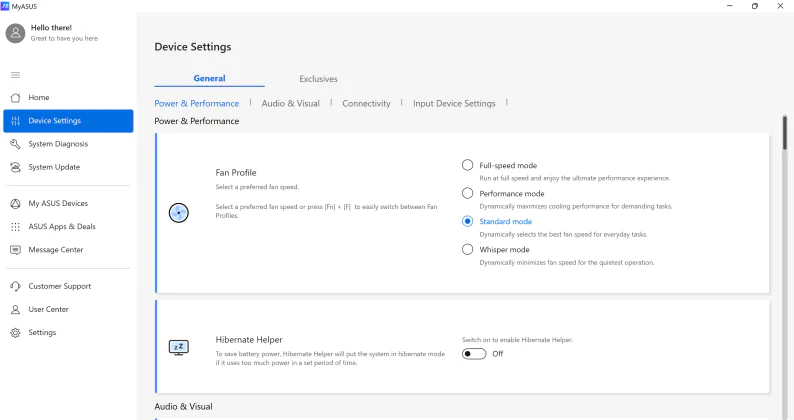The image size is (794, 420).
Task: Restore down the MyASUS window
Action: pos(755,6)
